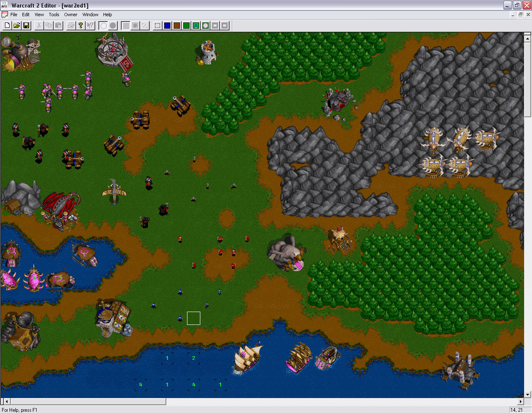Close the war2ed1 document window
This screenshot has width=532, height=413.
[528, 15]
